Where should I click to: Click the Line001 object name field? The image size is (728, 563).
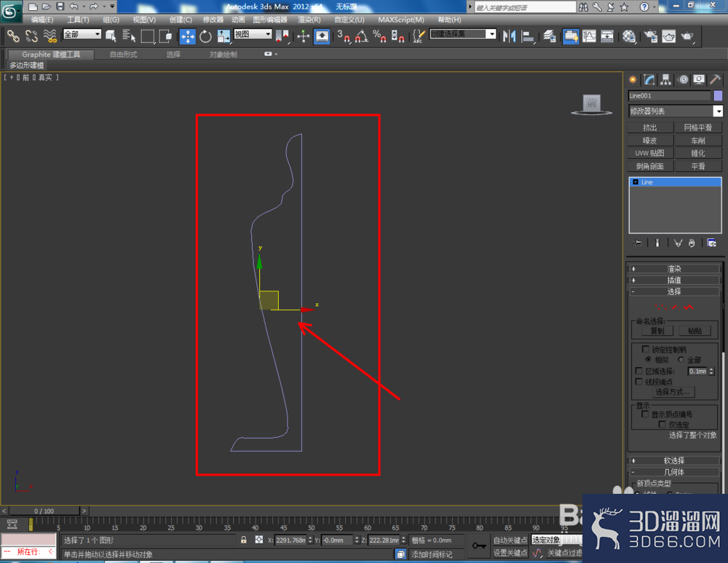click(669, 95)
